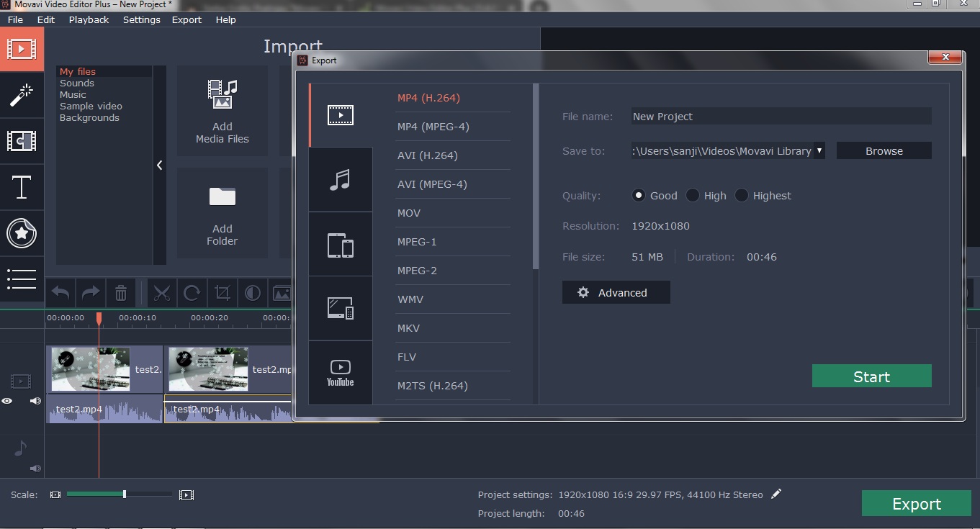Viewport: 980px width, 529px height.
Task: Open the More tools list icon
Action: (22, 279)
